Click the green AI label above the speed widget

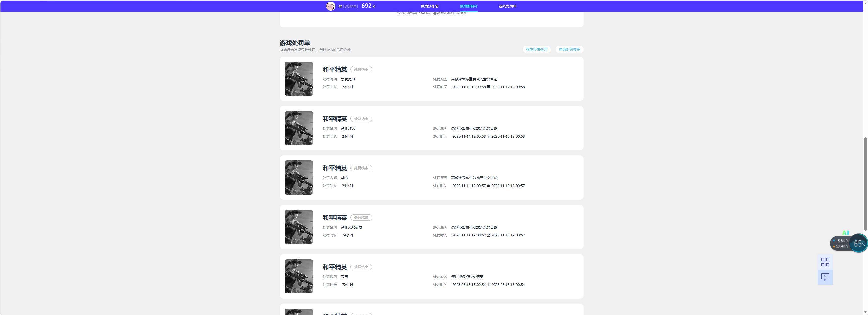(845, 233)
